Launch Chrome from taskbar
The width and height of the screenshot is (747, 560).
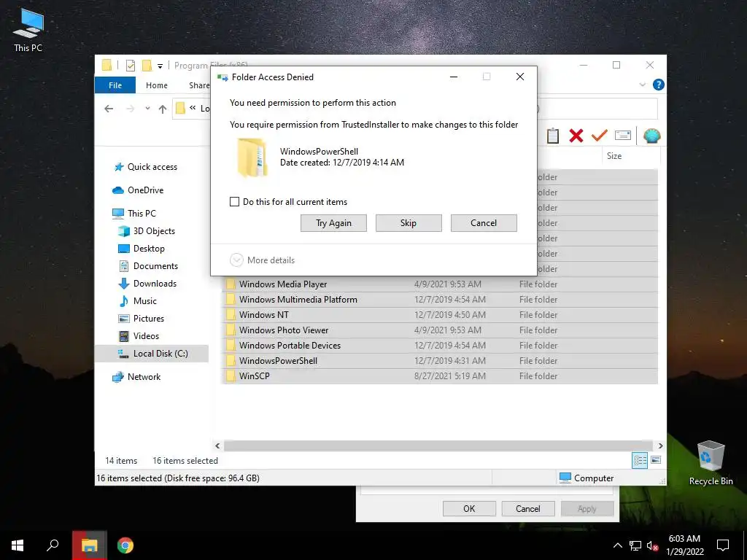pyautogui.click(x=125, y=545)
